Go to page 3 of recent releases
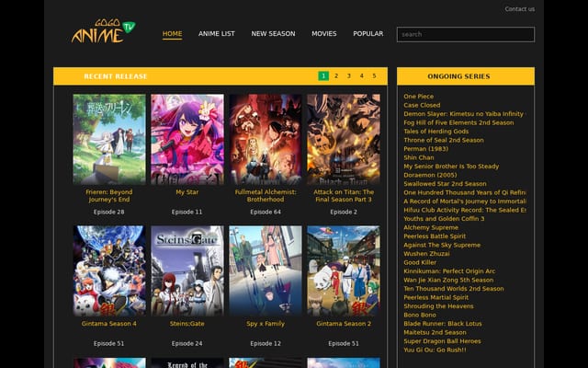Viewport: 588px width, 368px height. point(349,75)
